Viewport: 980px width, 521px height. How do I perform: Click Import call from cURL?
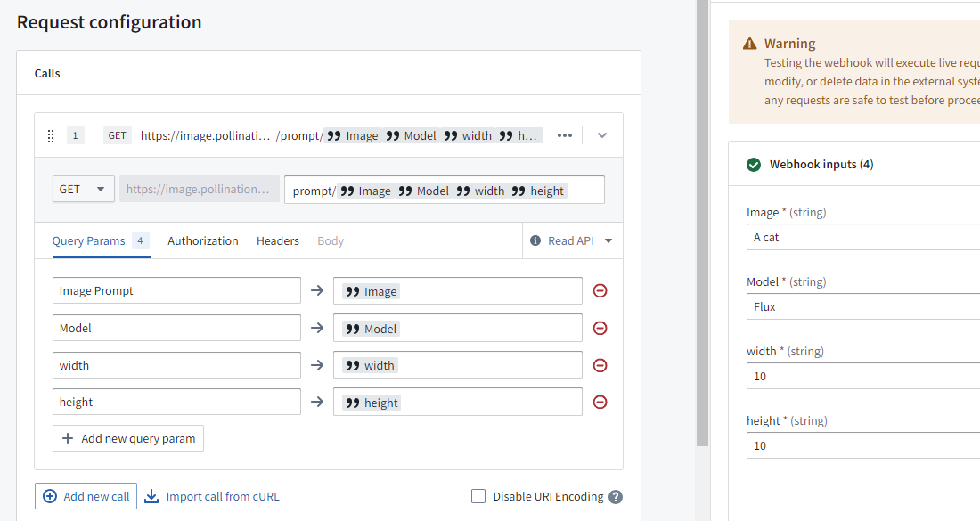[x=212, y=496]
